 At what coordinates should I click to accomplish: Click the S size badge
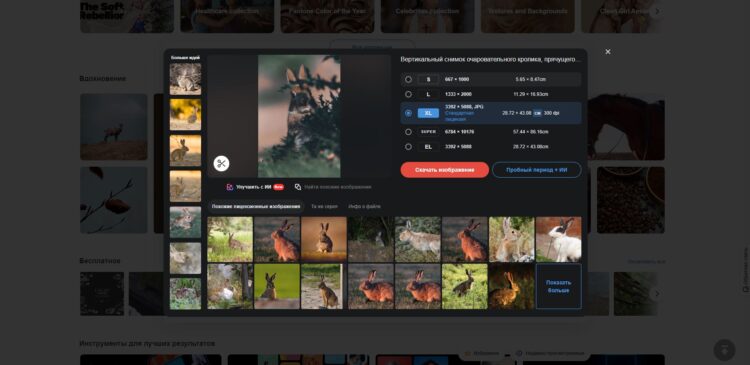(x=428, y=79)
